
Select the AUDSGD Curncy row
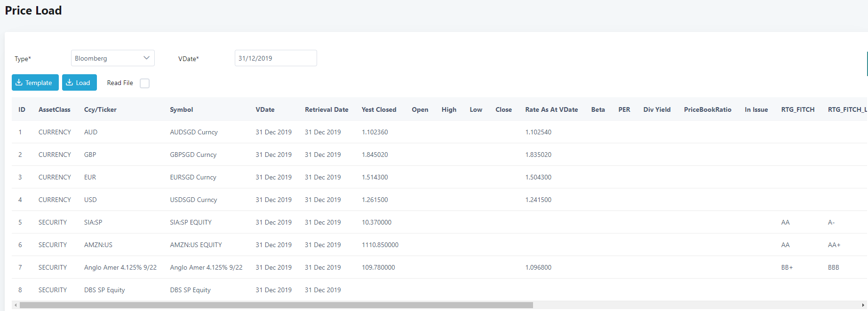coord(194,132)
